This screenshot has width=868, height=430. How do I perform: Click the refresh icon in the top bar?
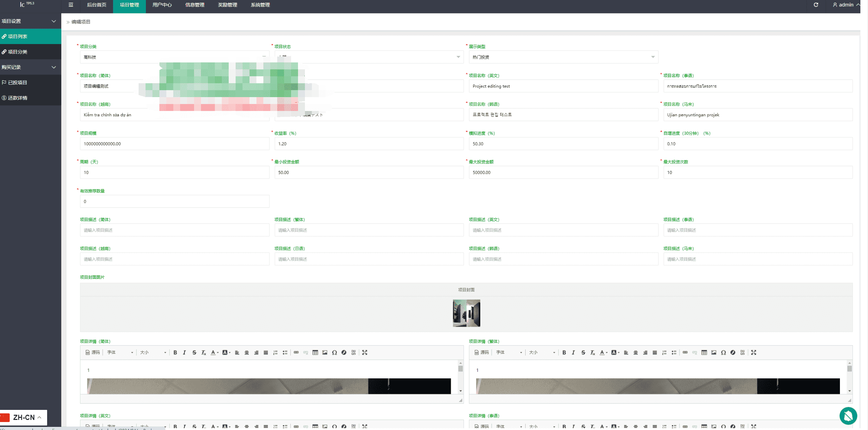click(x=816, y=5)
